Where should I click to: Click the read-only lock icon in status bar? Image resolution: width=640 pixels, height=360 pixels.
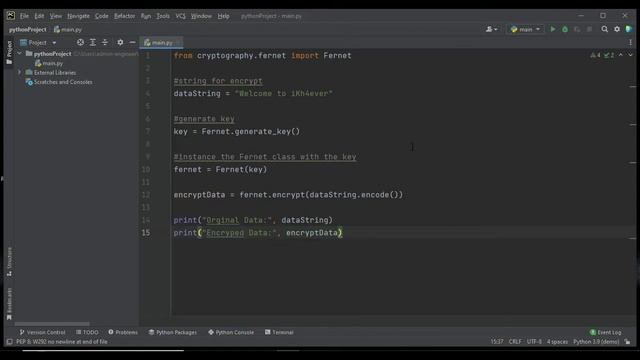click(627, 342)
